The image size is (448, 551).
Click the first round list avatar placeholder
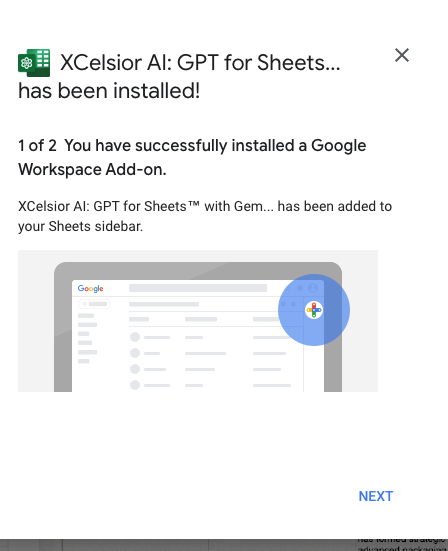135,337
